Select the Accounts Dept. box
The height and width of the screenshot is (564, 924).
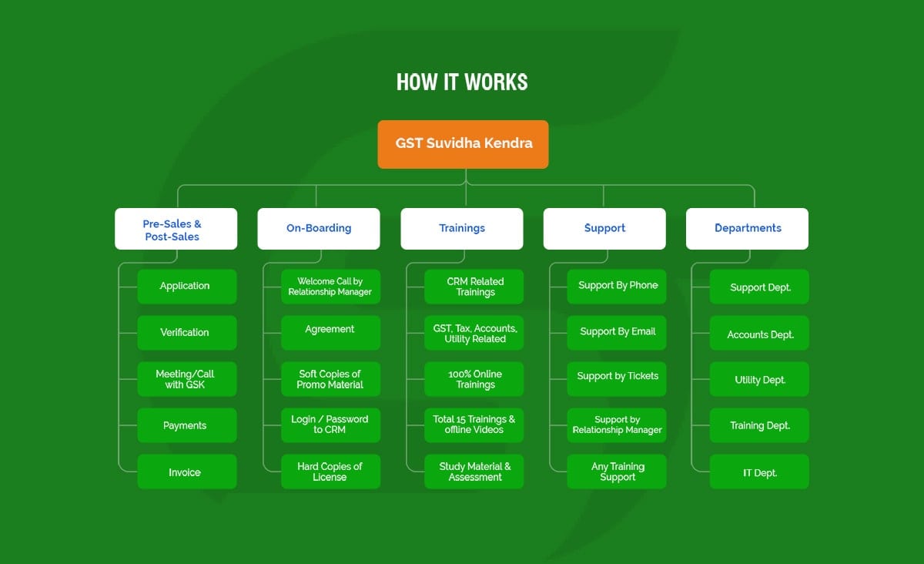(759, 333)
